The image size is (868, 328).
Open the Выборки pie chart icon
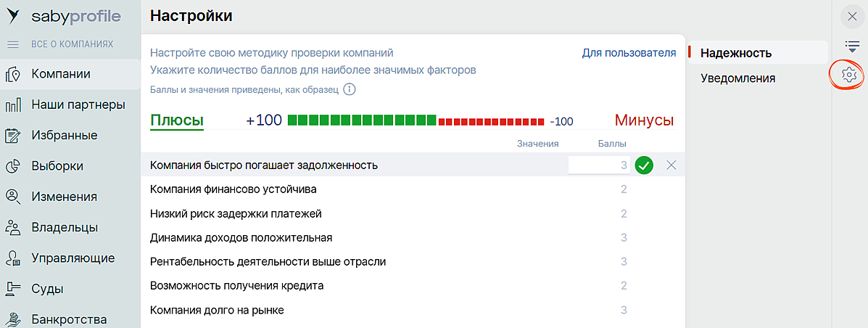click(x=12, y=166)
